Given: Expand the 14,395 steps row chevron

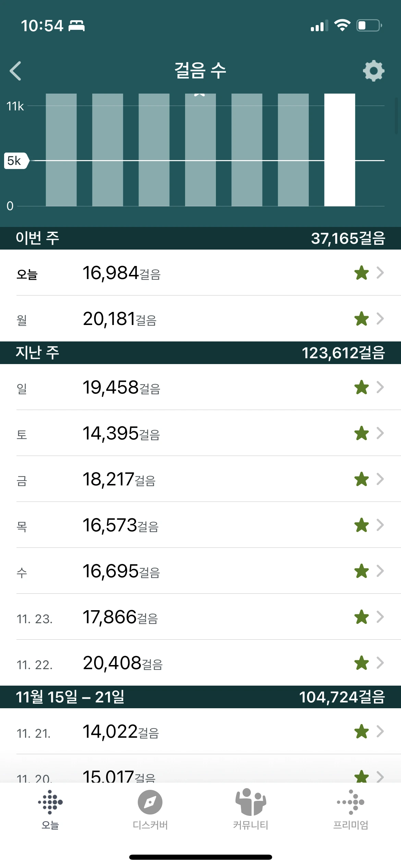Looking at the screenshot, I should tap(380, 433).
